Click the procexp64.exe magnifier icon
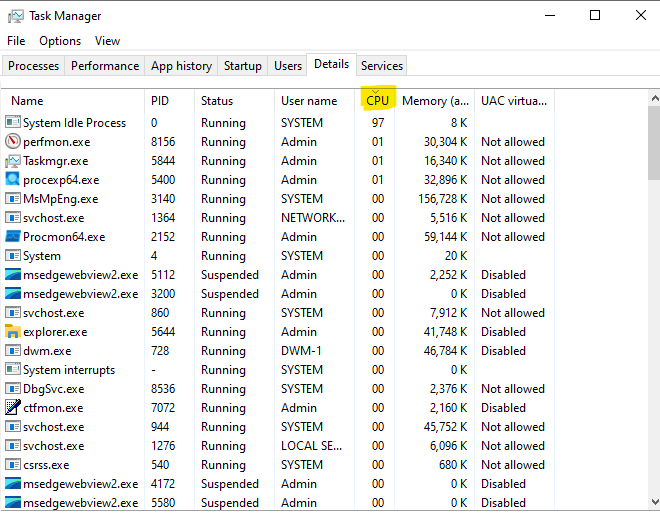The height and width of the screenshot is (524, 660). pos(13,179)
